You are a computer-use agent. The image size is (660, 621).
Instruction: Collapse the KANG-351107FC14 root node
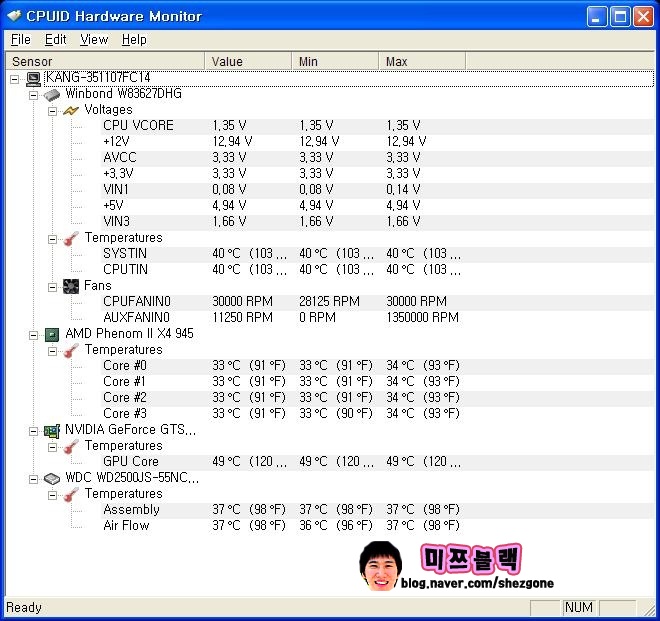(14, 79)
